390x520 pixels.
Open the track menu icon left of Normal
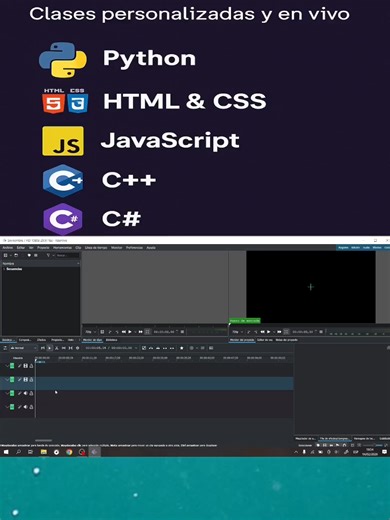[x=5, y=348]
